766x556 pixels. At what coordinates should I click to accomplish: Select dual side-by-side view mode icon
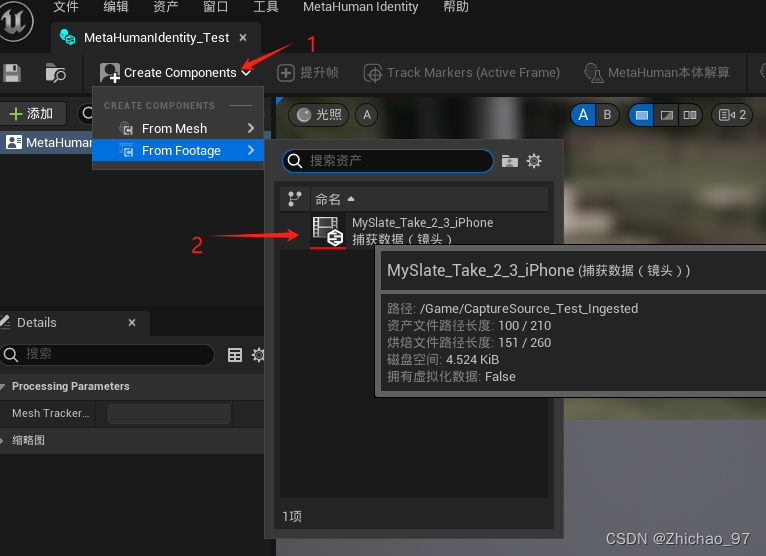click(690, 115)
